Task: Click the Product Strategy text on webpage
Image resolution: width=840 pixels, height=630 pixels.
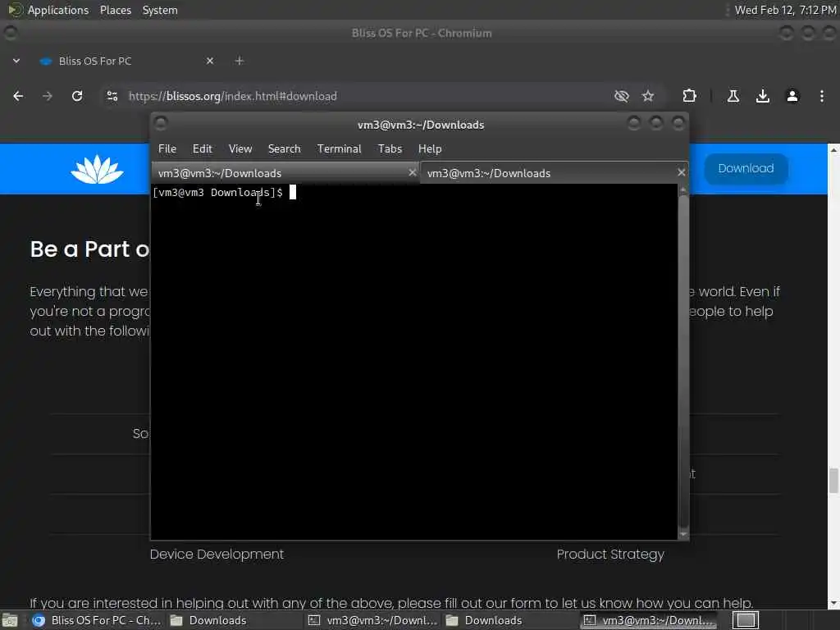Action: pos(610,554)
